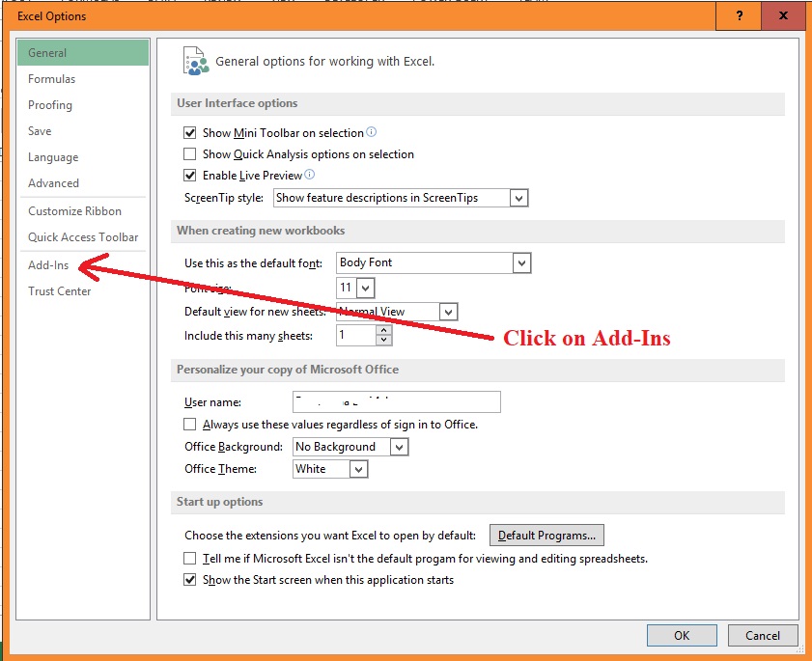This screenshot has height=661, width=812.
Task: Open the Office Background dropdown
Action: (x=398, y=447)
